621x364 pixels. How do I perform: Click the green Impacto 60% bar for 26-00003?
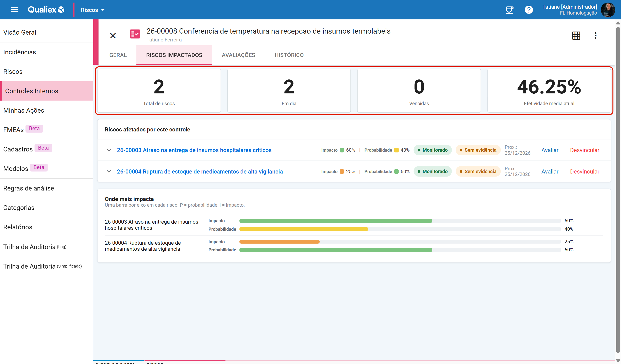[x=336, y=221]
